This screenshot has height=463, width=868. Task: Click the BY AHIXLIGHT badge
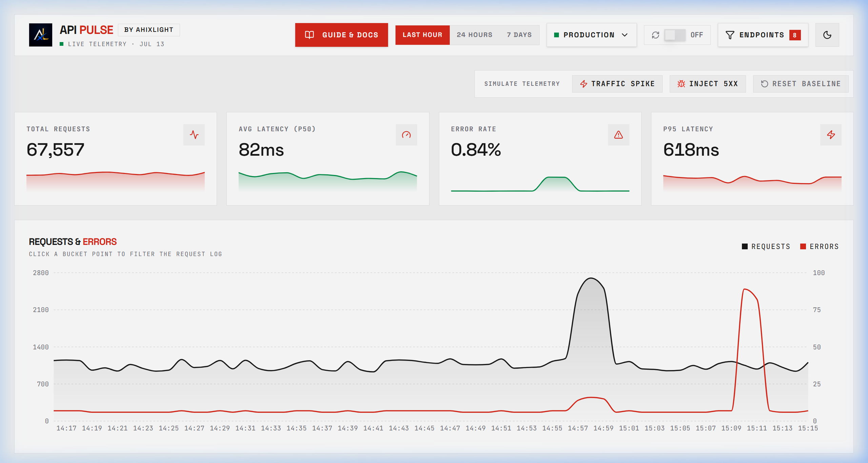point(149,30)
